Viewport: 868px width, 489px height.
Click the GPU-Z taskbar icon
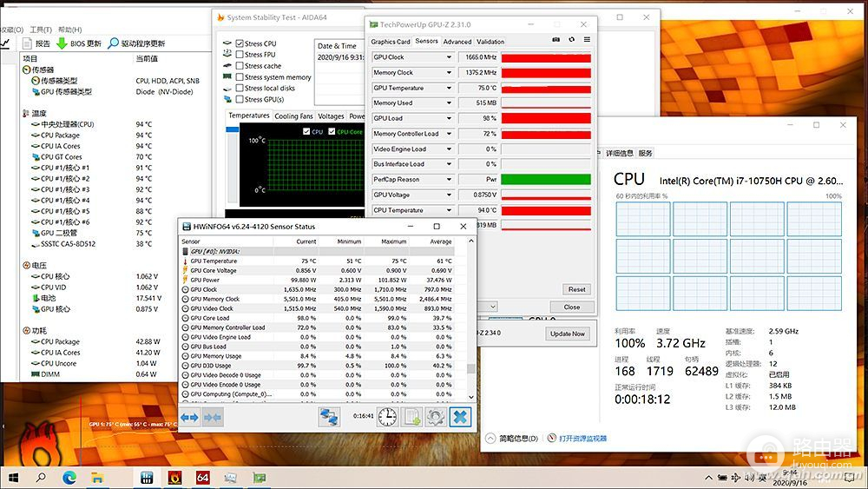(x=259, y=478)
